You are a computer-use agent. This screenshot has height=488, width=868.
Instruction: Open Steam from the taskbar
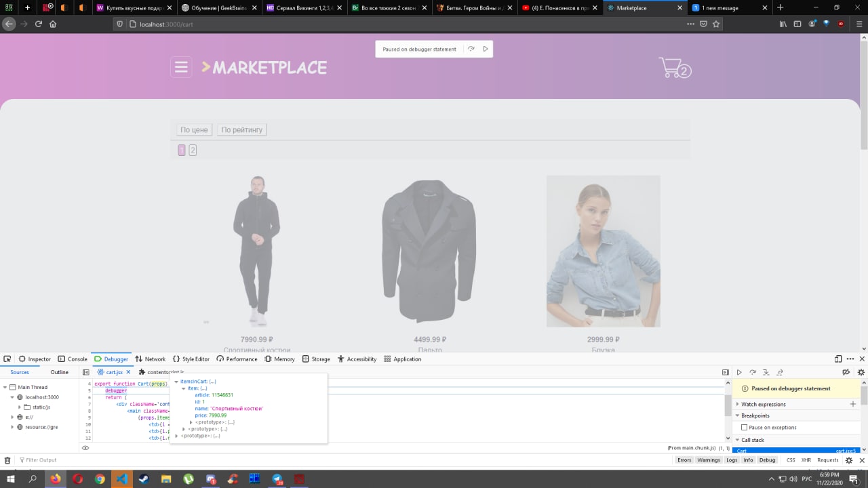coord(144,479)
